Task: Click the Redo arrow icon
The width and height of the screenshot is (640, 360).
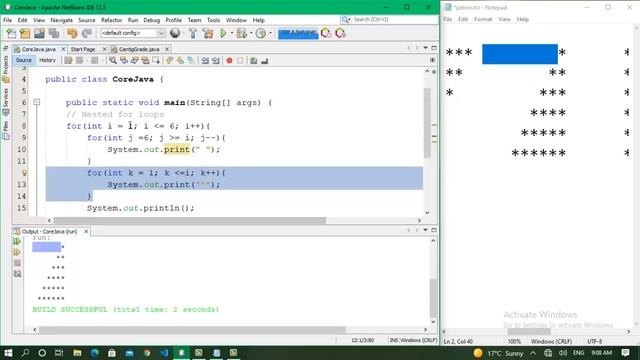Action: coord(87,33)
